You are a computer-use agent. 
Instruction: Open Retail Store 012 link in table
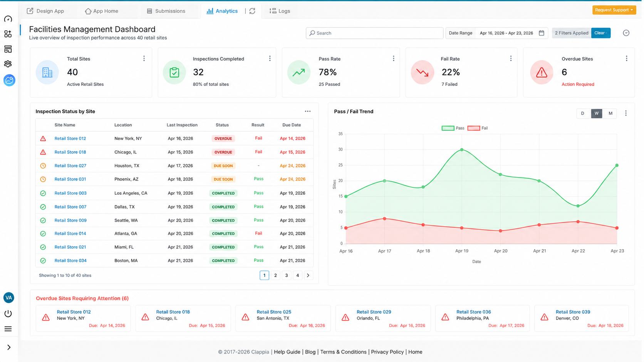[x=70, y=138]
